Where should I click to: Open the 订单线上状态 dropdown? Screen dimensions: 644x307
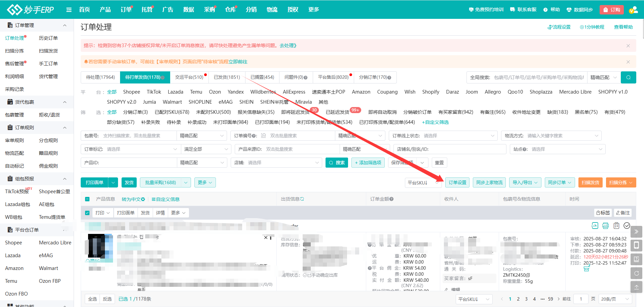tap(443, 136)
